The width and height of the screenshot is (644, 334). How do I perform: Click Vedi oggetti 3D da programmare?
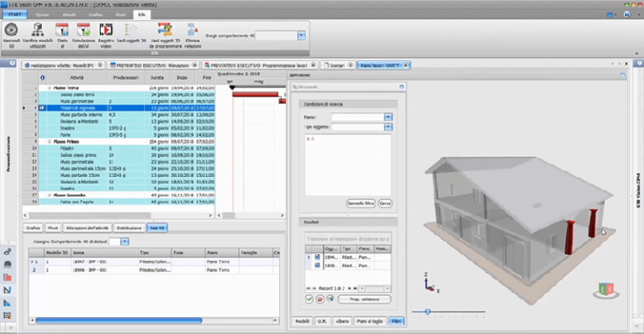point(165,29)
